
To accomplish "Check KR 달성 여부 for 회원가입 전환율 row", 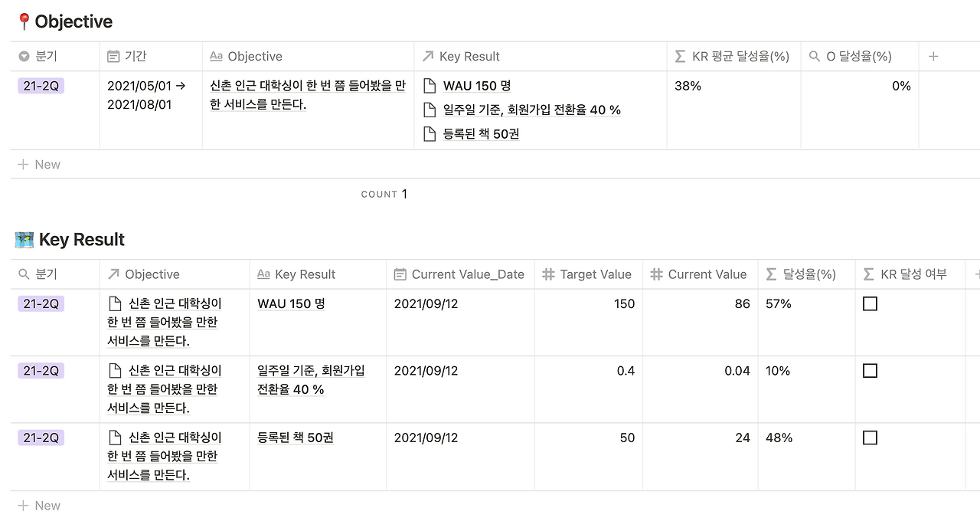I will [x=870, y=370].
